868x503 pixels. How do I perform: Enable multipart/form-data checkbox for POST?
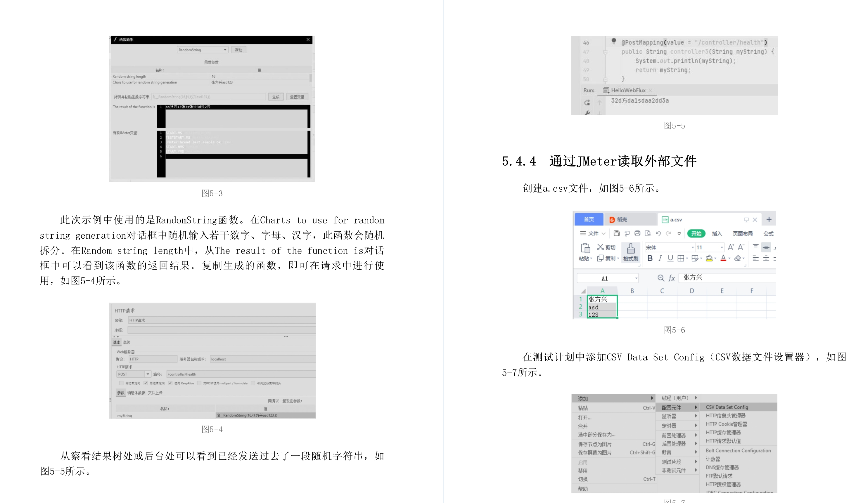point(199,383)
